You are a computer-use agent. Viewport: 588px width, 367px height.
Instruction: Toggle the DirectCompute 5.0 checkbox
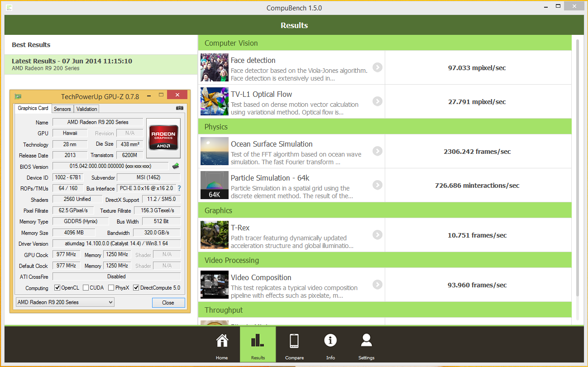pos(136,288)
